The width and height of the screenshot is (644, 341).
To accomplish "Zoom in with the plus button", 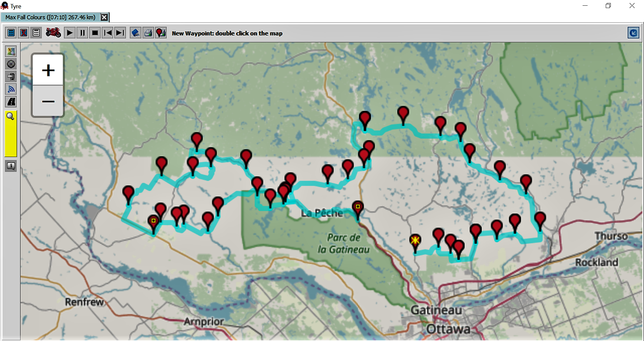I will 48,70.
